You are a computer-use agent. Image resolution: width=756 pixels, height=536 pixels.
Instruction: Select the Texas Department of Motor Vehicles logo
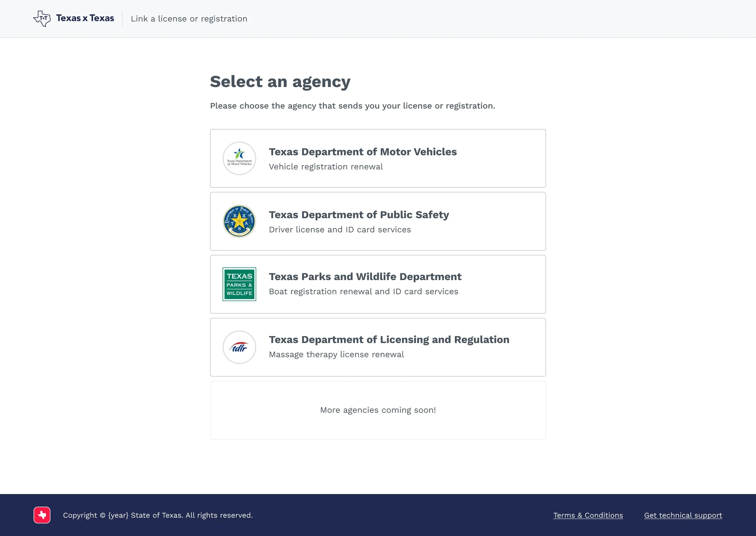click(239, 158)
